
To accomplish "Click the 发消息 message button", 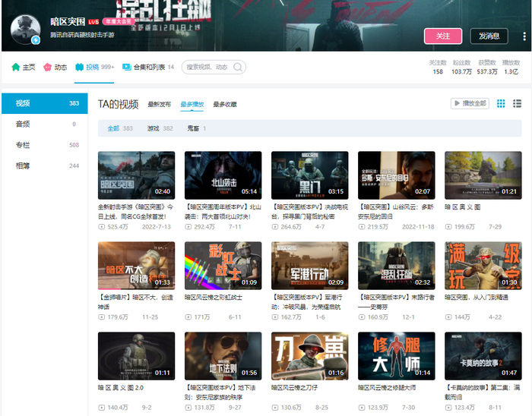I will click(x=489, y=36).
